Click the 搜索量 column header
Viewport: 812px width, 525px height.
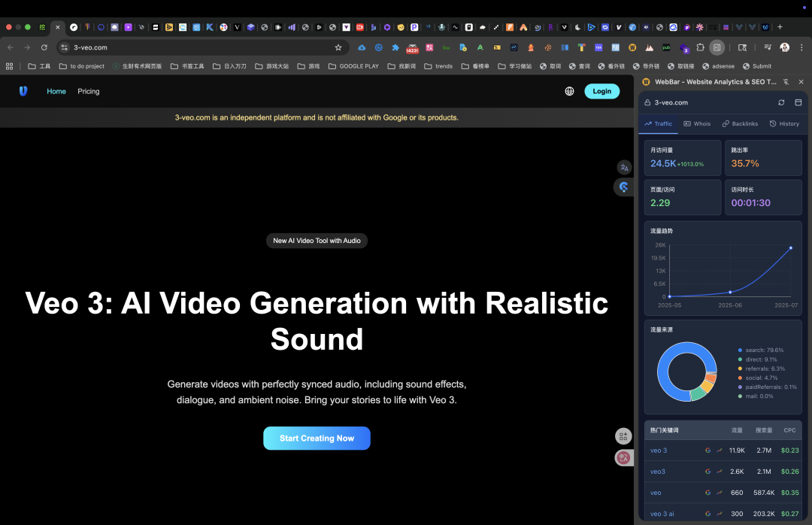[x=764, y=430]
